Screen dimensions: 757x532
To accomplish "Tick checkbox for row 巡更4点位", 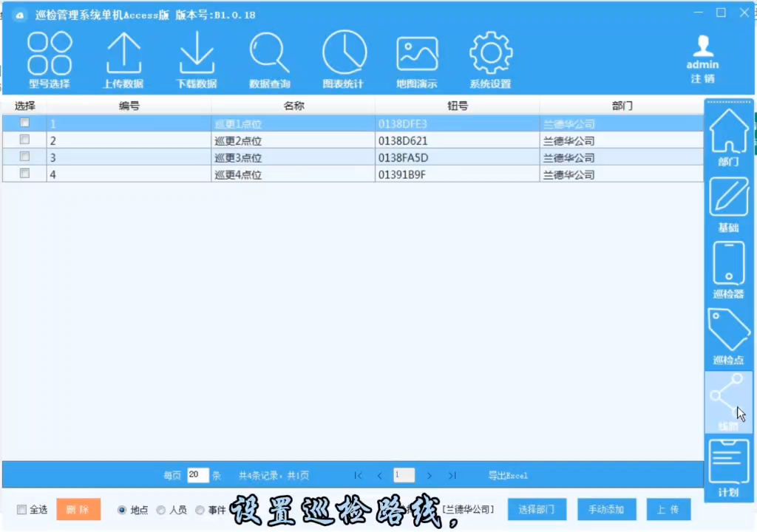I will 24,174.
